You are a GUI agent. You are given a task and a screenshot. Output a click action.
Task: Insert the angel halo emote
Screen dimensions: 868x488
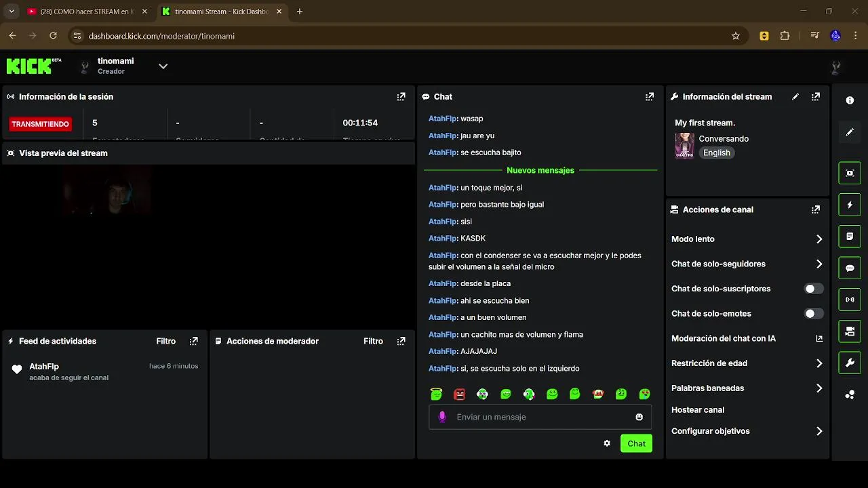click(x=436, y=394)
